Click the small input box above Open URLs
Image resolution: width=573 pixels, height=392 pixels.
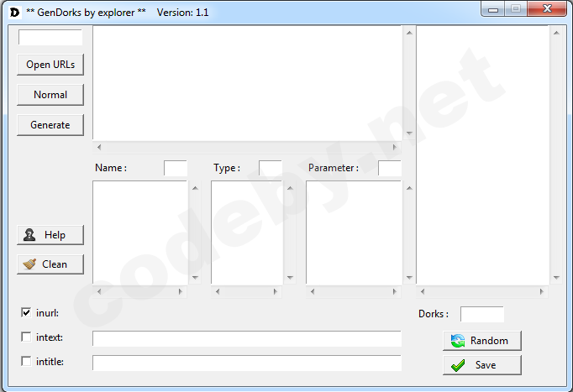point(50,37)
